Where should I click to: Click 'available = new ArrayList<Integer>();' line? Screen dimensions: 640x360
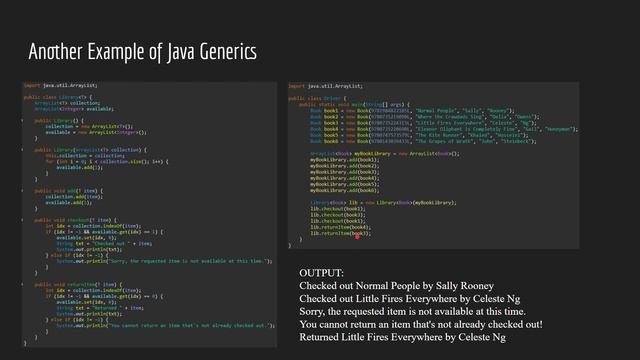(96, 132)
